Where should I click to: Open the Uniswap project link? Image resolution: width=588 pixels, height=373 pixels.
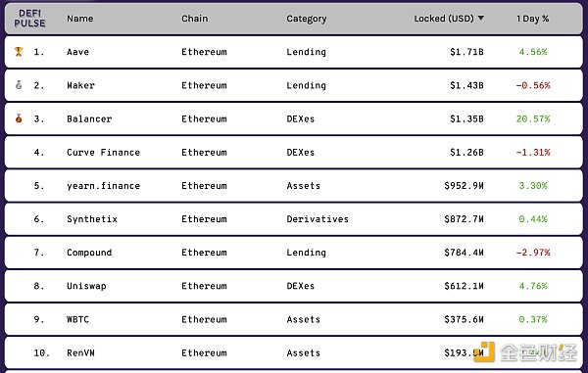click(86, 286)
